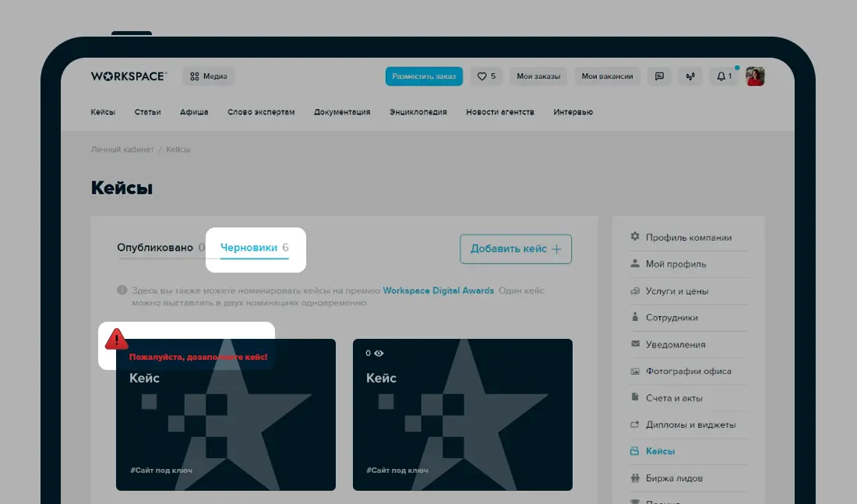Open Слово экспертам section

(261, 112)
